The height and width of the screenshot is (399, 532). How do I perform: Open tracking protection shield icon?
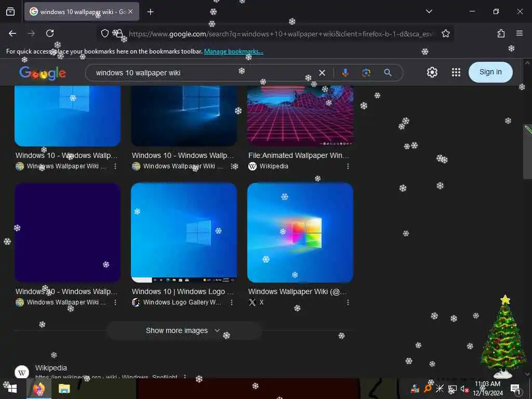[x=105, y=33]
